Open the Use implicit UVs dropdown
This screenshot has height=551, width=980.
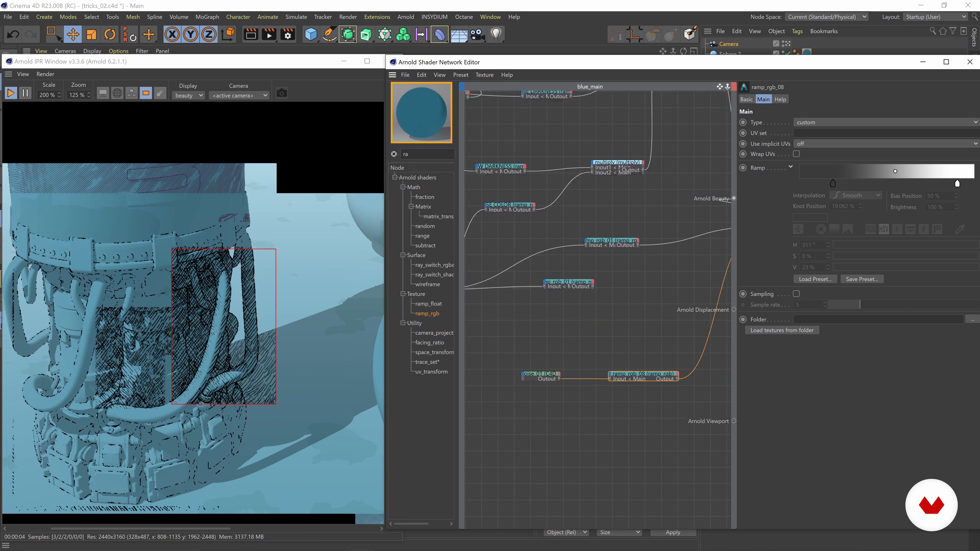coord(886,144)
